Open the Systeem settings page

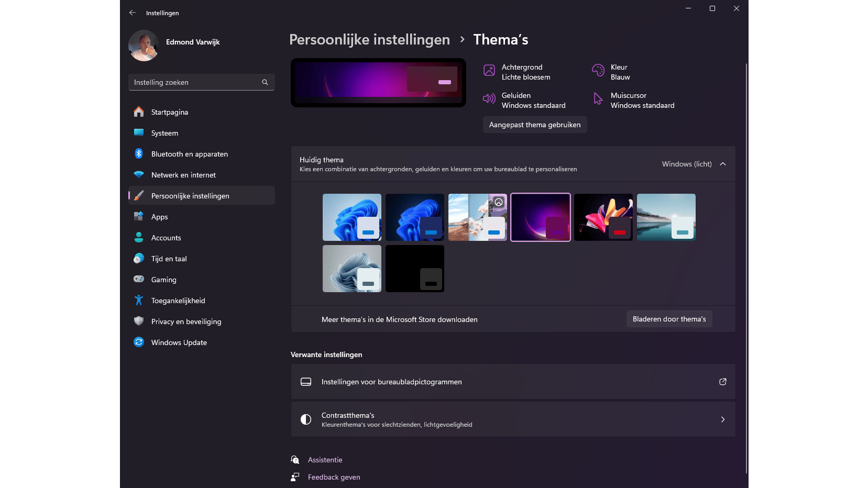pyautogui.click(x=202, y=133)
